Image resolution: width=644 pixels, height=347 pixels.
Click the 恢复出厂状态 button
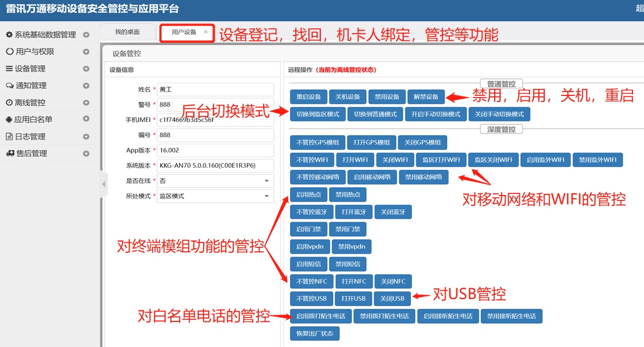314,333
